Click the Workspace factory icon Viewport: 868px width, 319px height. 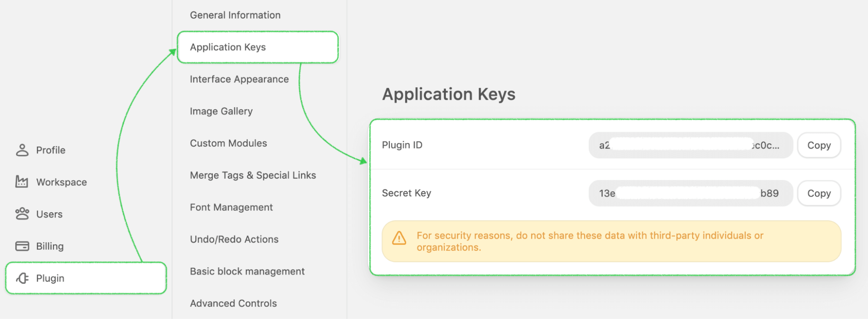(22, 182)
